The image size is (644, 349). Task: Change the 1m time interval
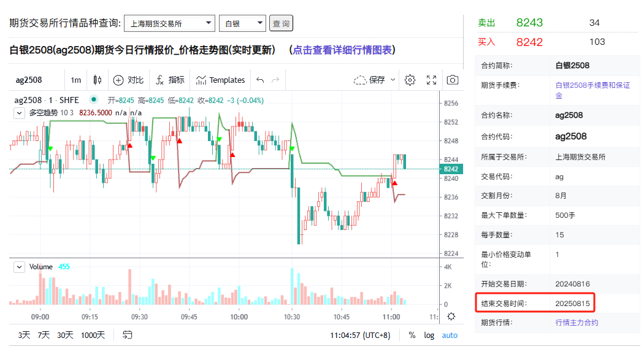[x=76, y=80]
